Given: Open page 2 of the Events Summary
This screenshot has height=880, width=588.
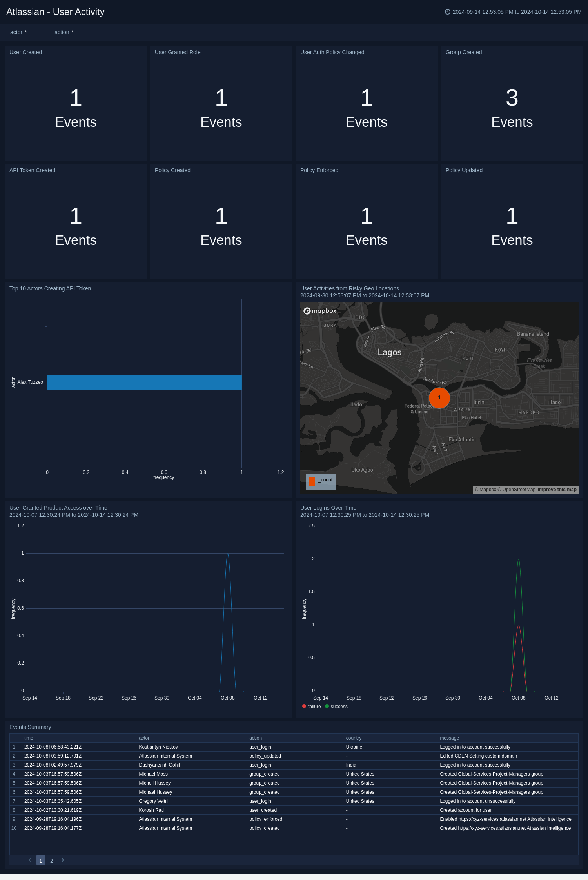Looking at the screenshot, I should click(x=51, y=860).
